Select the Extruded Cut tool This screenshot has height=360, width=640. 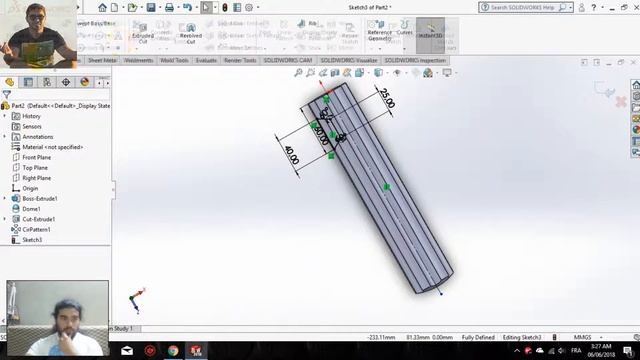click(x=142, y=33)
